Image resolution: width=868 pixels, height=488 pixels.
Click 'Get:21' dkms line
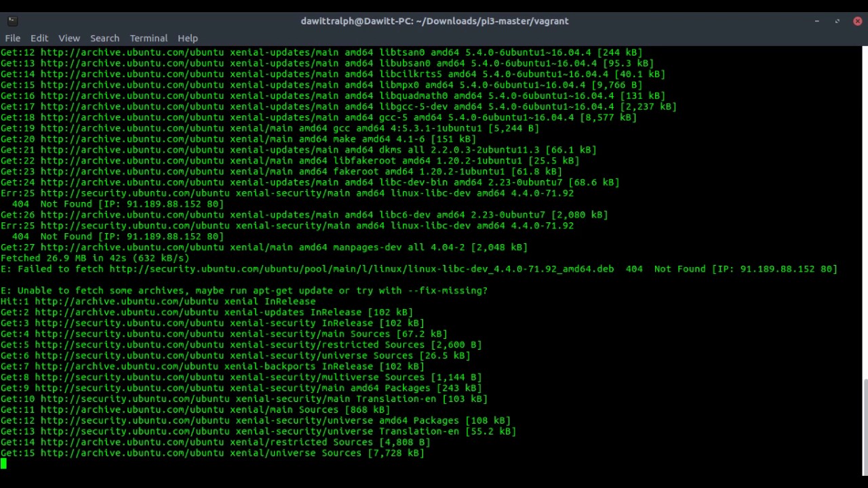coord(298,150)
